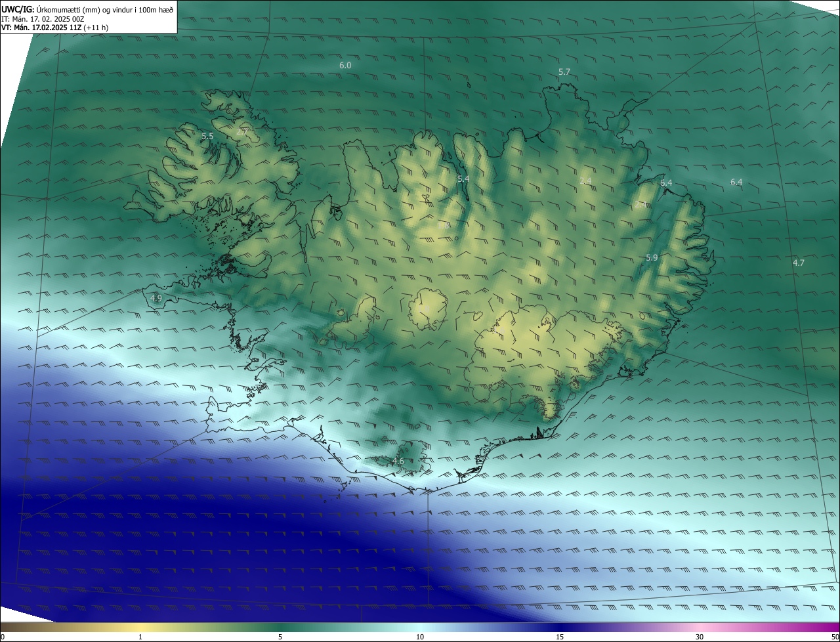The image size is (840, 642).
Task: Click the 1.8 value label on the map
Action: click(444, 226)
